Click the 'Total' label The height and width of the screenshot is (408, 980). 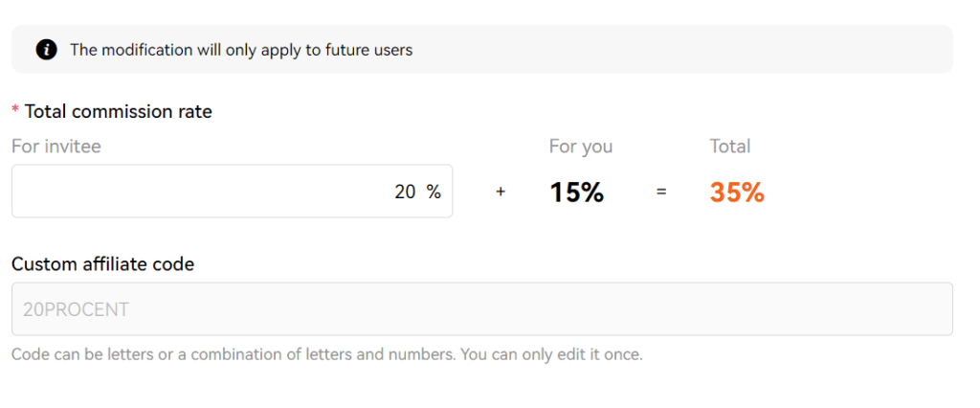pos(730,147)
